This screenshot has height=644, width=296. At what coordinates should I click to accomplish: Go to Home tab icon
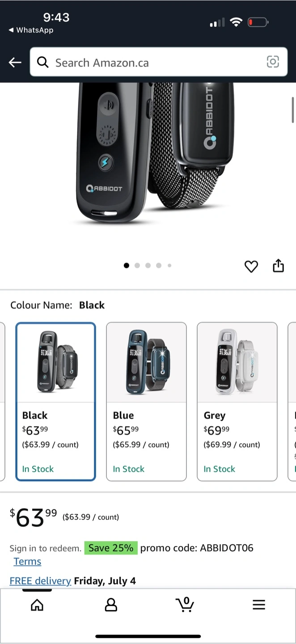[37, 605]
